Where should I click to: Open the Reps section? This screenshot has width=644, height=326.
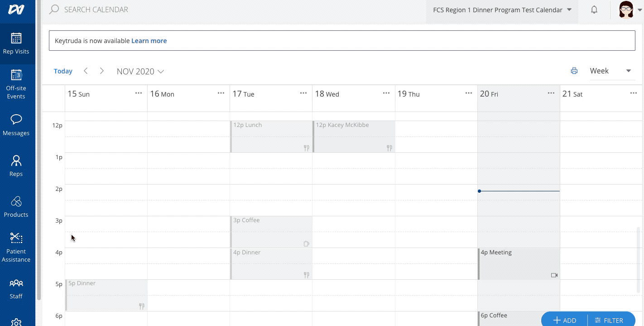pyautogui.click(x=16, y=165)
